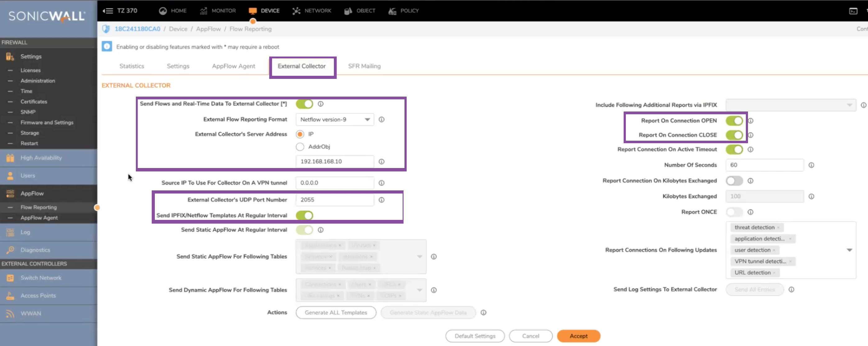Click the Users sidebar icon
The width and height of the screenshot is (868, 346).
click(x=10, y=176)
